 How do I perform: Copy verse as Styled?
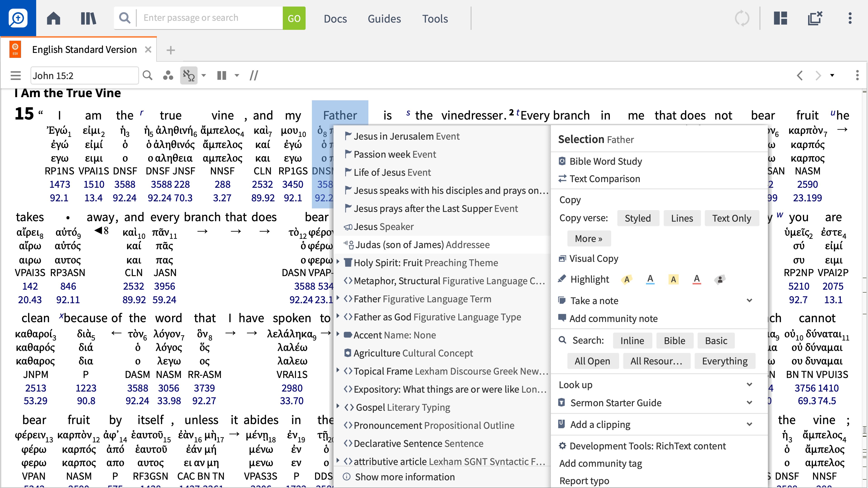637,218
